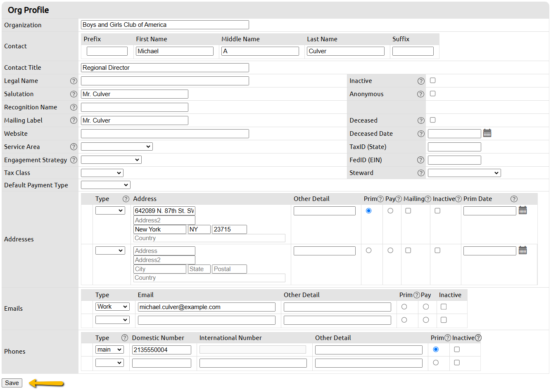
Task: Click postal field containing 23715
Action: 229,229
